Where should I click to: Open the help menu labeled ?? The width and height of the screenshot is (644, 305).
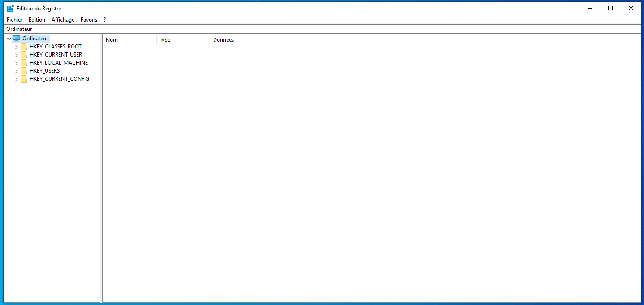pos(104,19)
